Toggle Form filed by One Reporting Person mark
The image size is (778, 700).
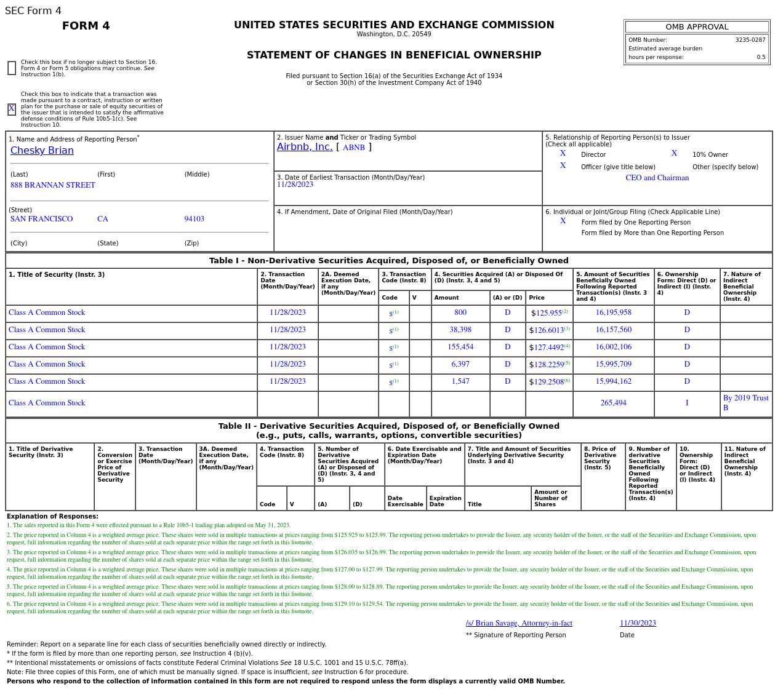(x=563, y=221)
